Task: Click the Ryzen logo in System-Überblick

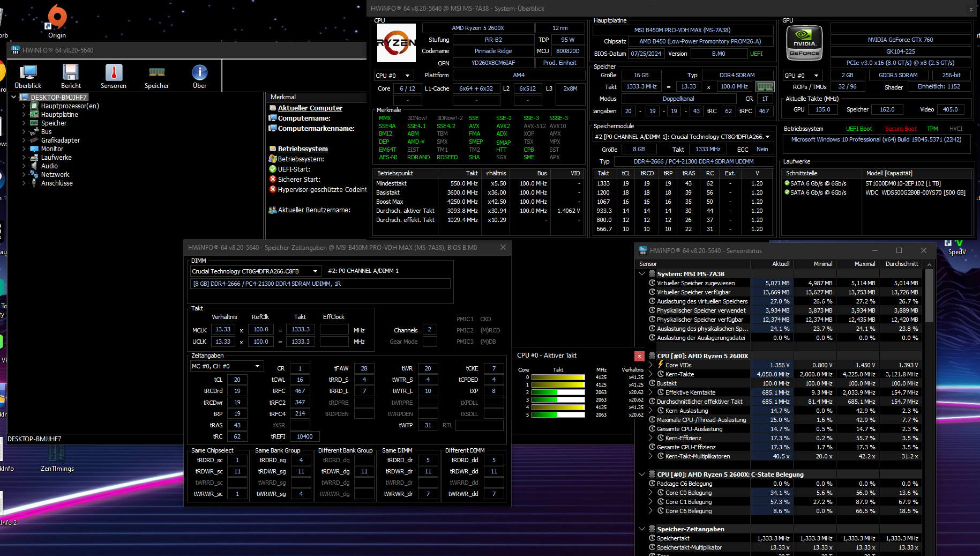Action: tap(396, 43)
